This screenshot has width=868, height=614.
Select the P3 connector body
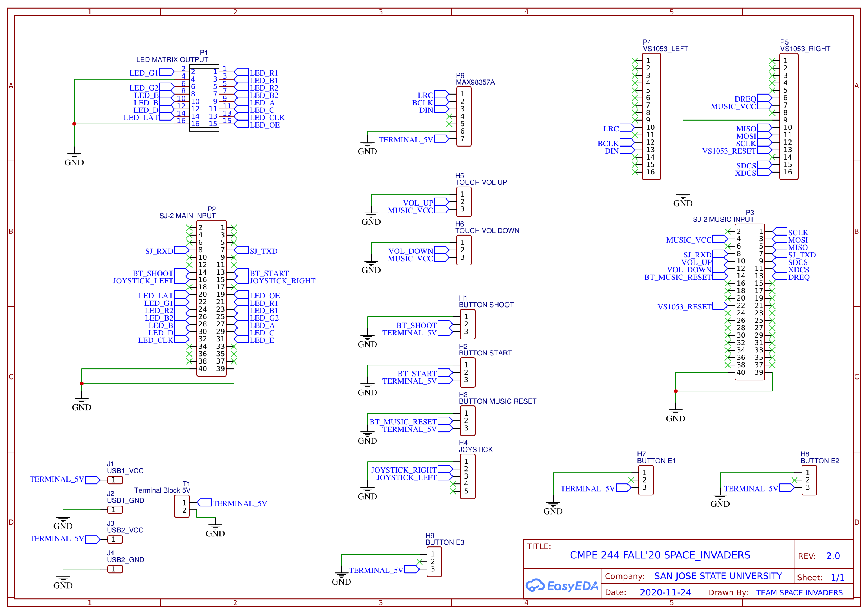point(750,302)
